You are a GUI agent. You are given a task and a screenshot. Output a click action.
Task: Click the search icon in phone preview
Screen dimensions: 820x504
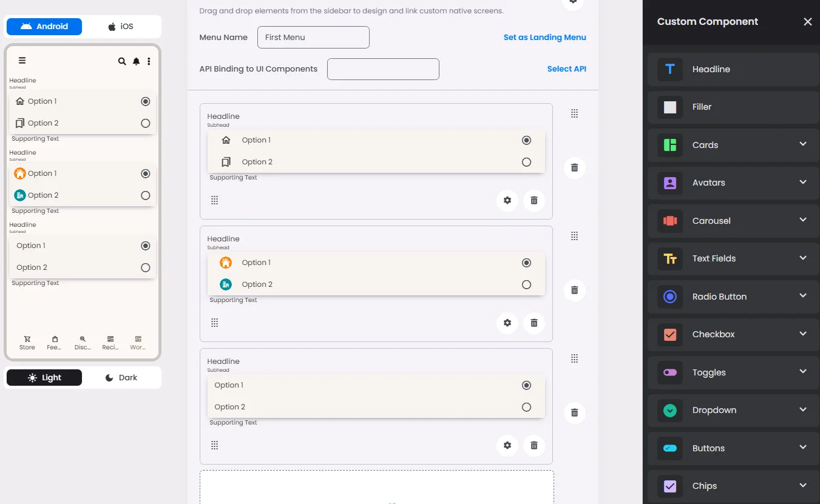pos(122,61)
